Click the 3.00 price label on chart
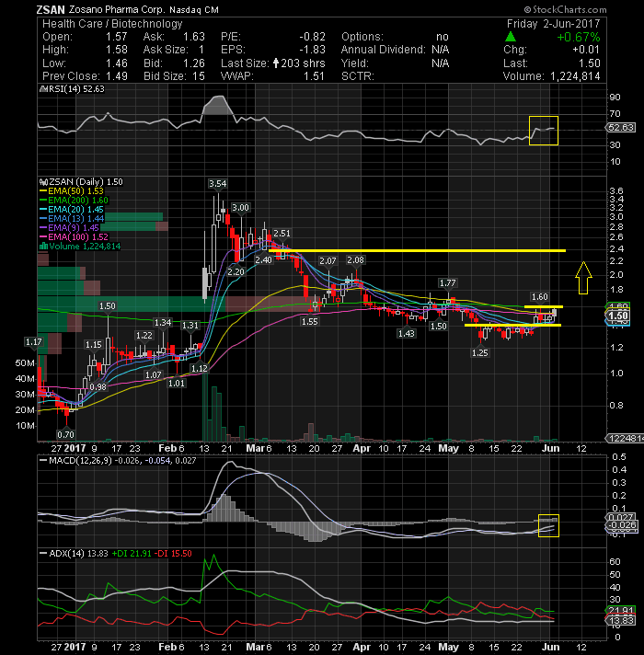The image size is (644, 655). [x=240, y=208]
